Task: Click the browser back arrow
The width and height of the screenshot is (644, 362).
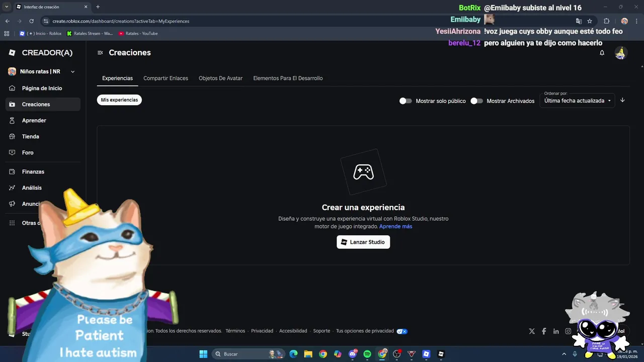Action: 8,21
